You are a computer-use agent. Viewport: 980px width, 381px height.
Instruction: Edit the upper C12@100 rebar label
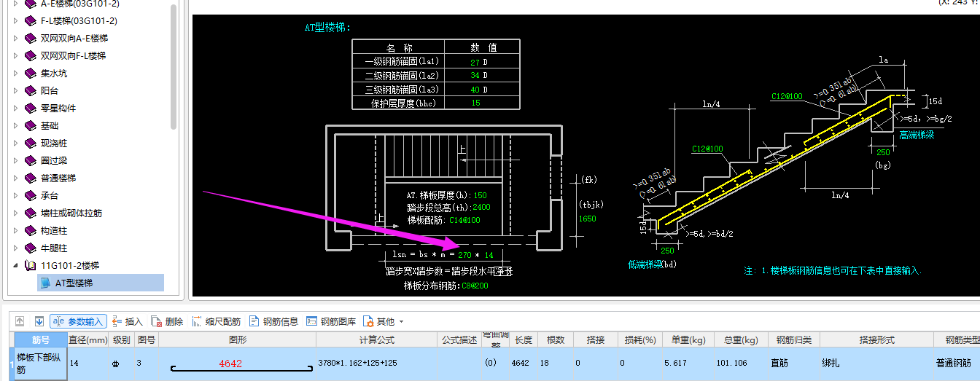[x=787, y=96]
